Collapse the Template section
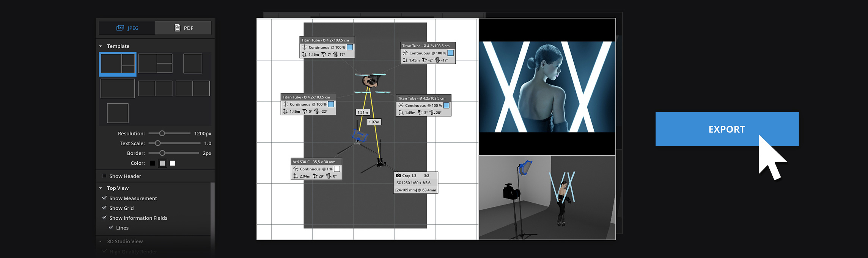The height and width of the screenshot is (258, 868). coord(101,46)
